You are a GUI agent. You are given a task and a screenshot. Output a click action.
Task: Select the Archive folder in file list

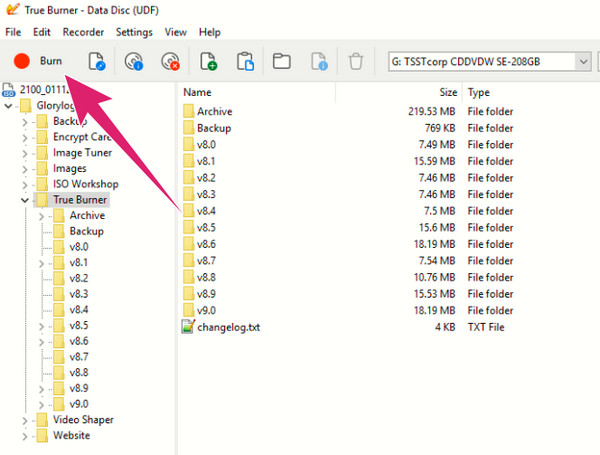(214, 111)
